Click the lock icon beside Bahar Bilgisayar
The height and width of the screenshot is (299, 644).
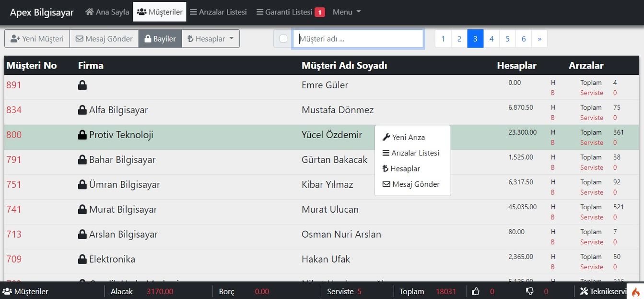pos(82,160)
